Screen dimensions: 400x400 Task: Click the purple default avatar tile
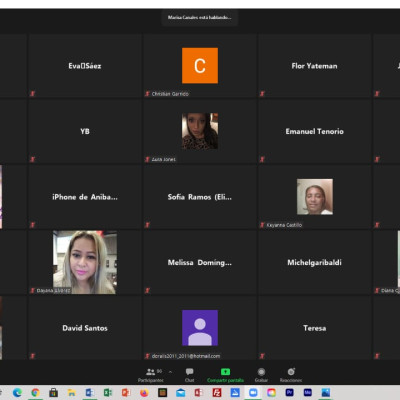pyautogui.click(x=200, y=328)
